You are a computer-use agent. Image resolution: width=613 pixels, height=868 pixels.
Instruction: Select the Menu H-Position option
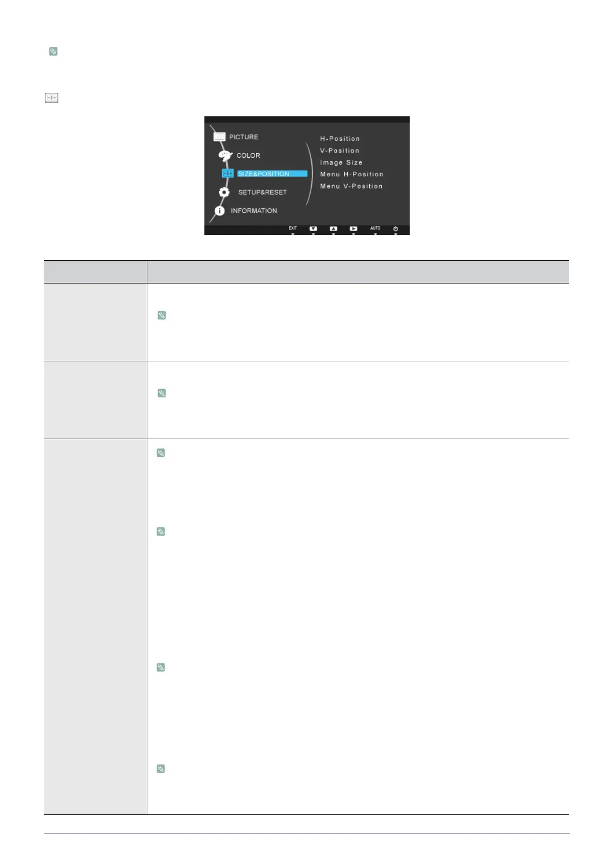352,174
